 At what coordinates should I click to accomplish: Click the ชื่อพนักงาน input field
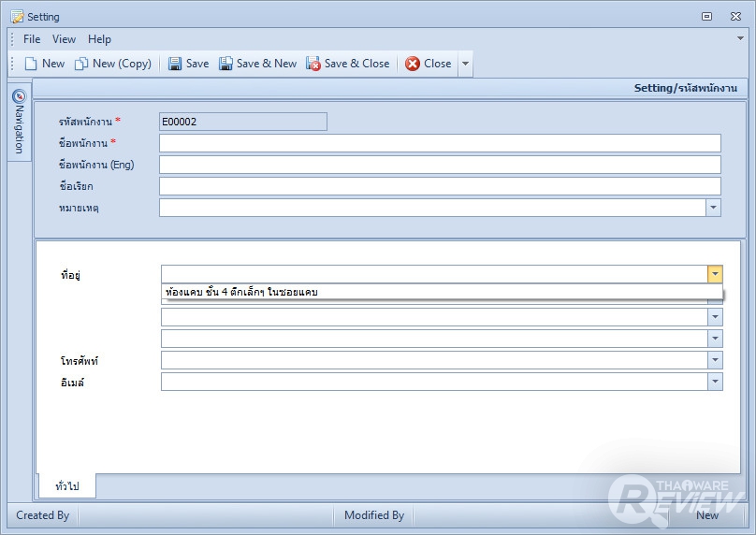440,143
